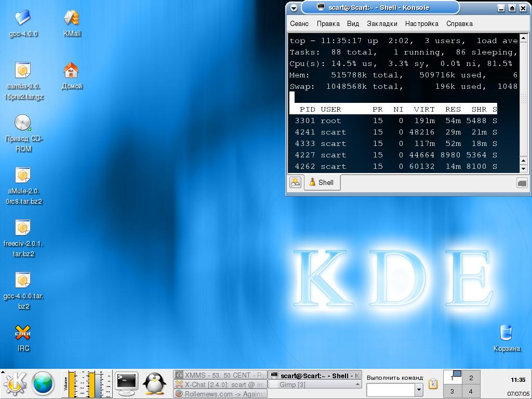Open Konsole window menu at title bar left
Viewport: 532px width, 399px height.
294,8
